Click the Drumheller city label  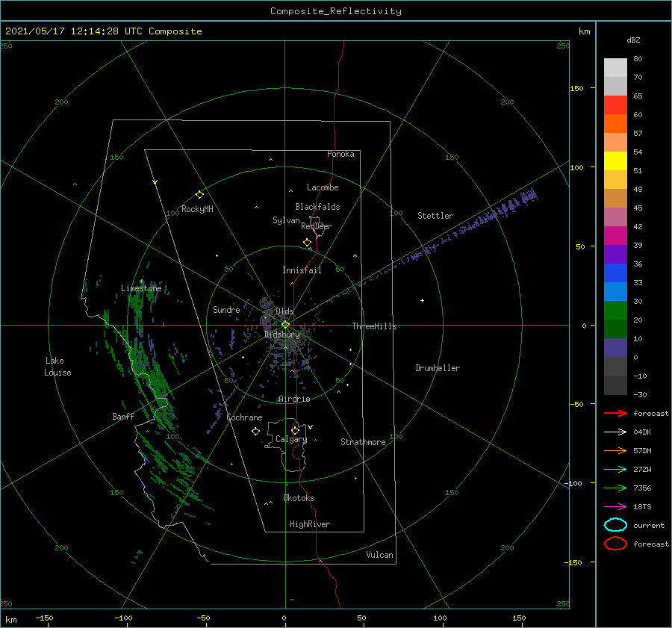(438, 368)
